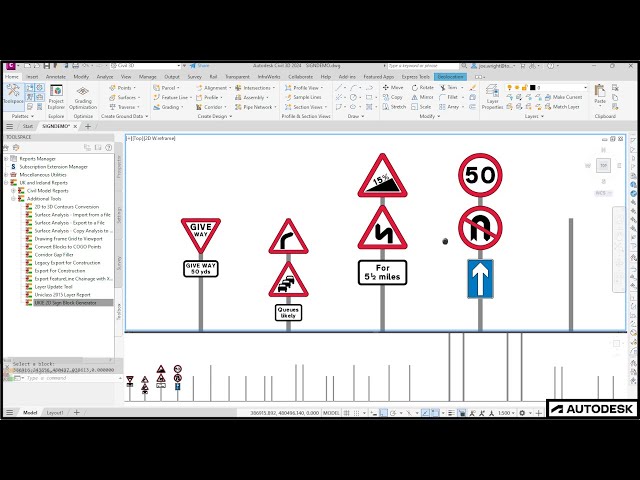
Task: Toggle object snap tracking in status bar
Action: coord(425,413)
